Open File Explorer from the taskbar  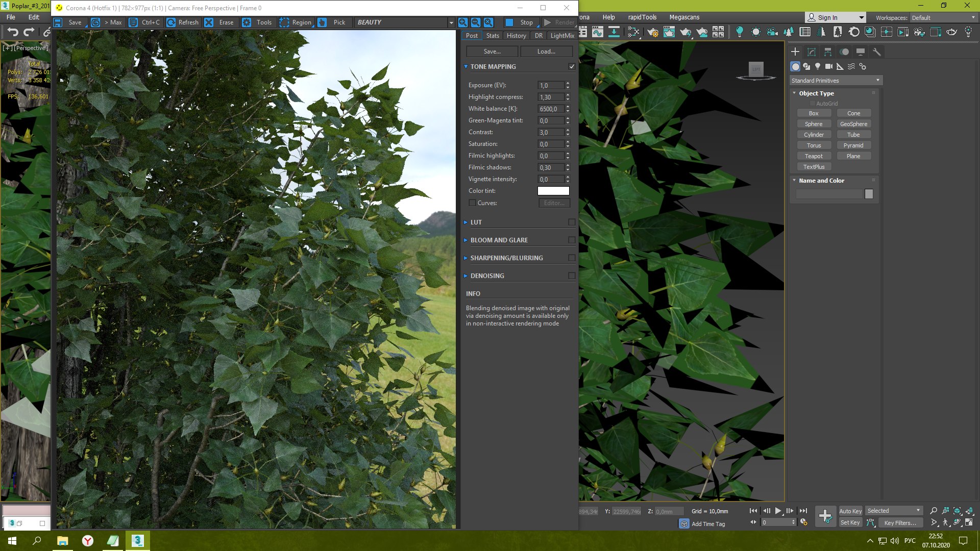pos(62,541)
